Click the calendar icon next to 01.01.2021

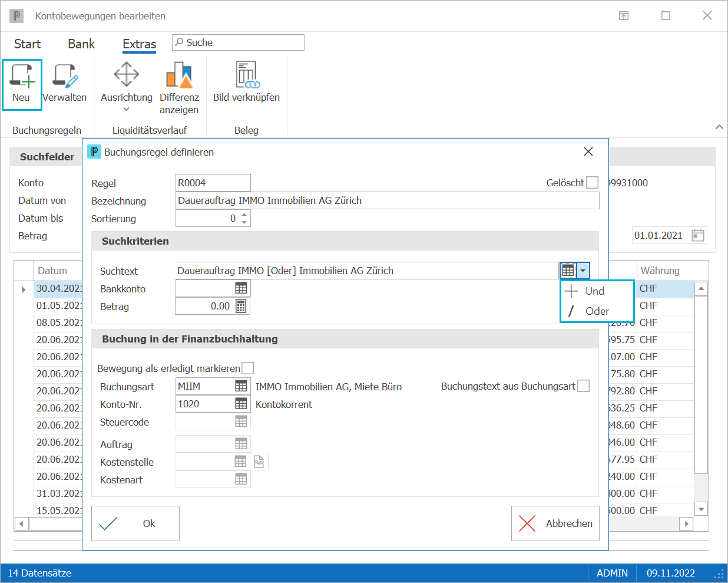698,235
